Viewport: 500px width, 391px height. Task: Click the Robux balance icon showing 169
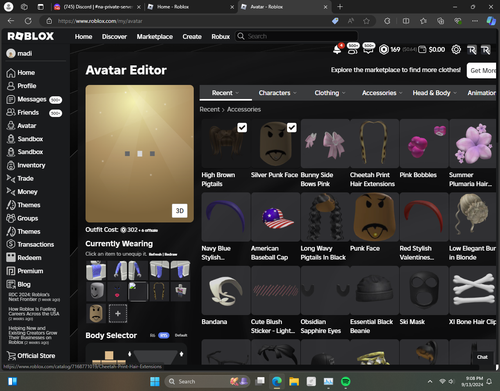point(384,50)
